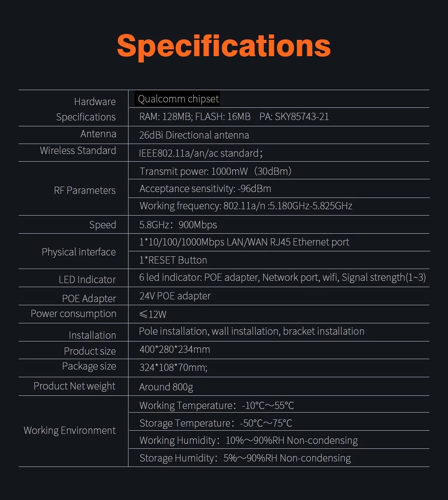
Task: Click the Wireless Standard label
Action: 78,151
